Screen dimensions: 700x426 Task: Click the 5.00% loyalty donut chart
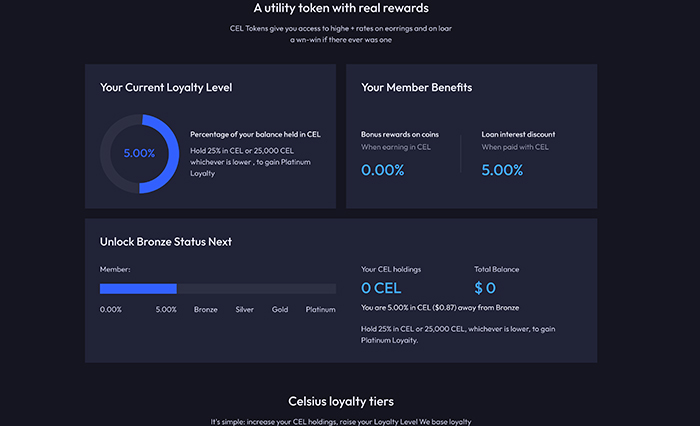pyautogui.click(x=140, y=154)
